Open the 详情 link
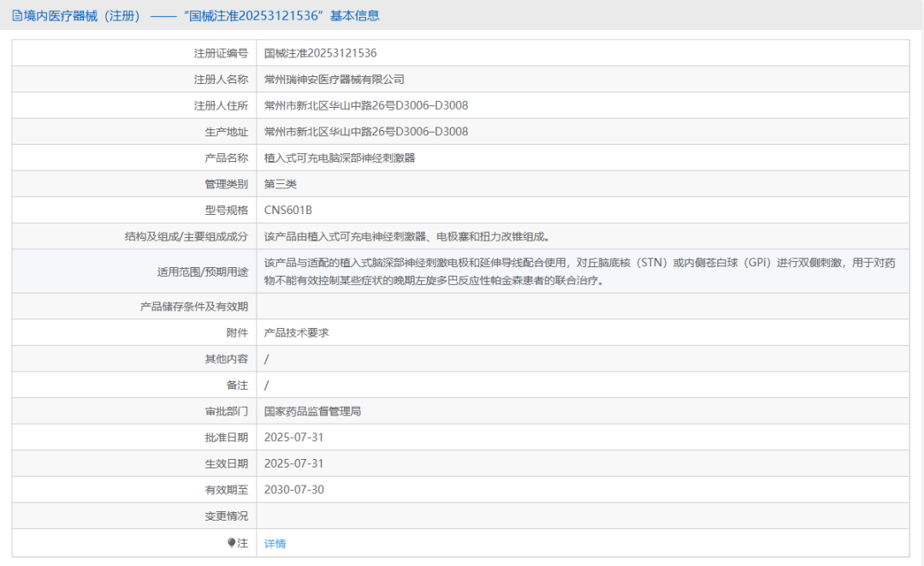 click(x=275, y=544)
